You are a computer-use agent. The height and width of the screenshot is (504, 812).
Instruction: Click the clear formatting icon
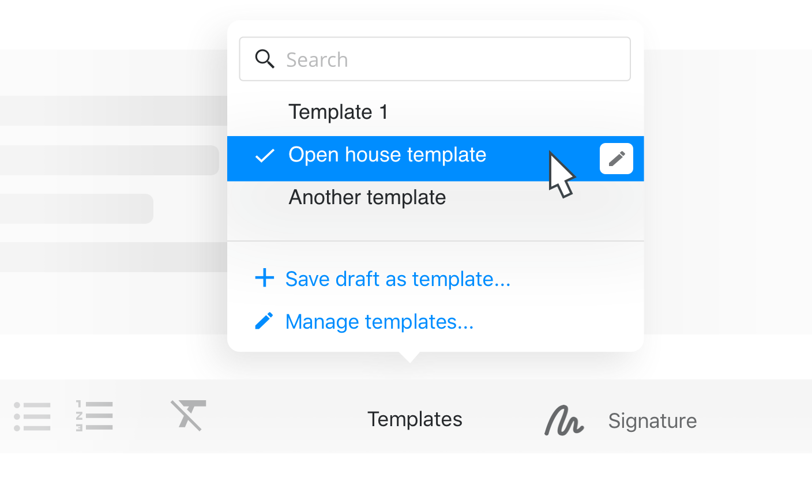[189, 415]
